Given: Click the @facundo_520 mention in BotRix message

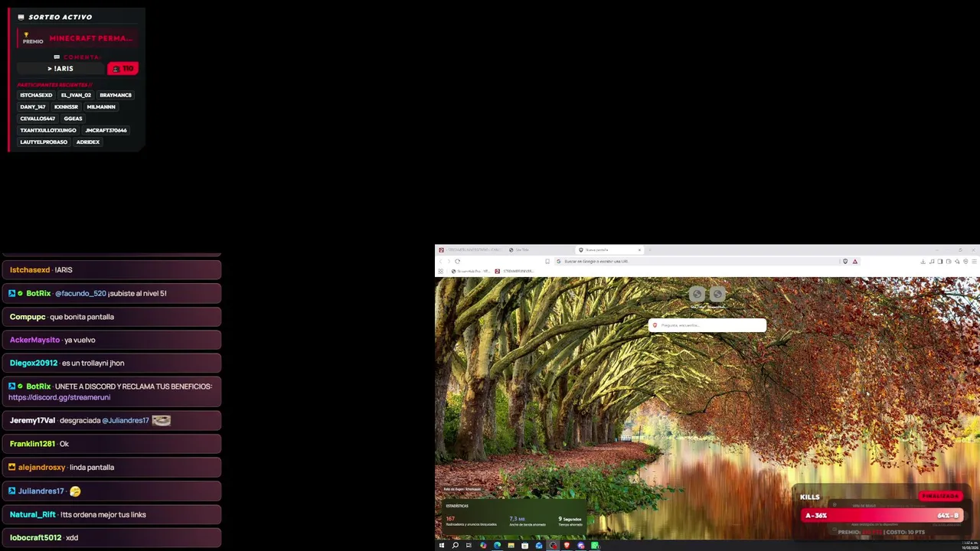Looking at the screenshot, I should click(x=80, y=294).
